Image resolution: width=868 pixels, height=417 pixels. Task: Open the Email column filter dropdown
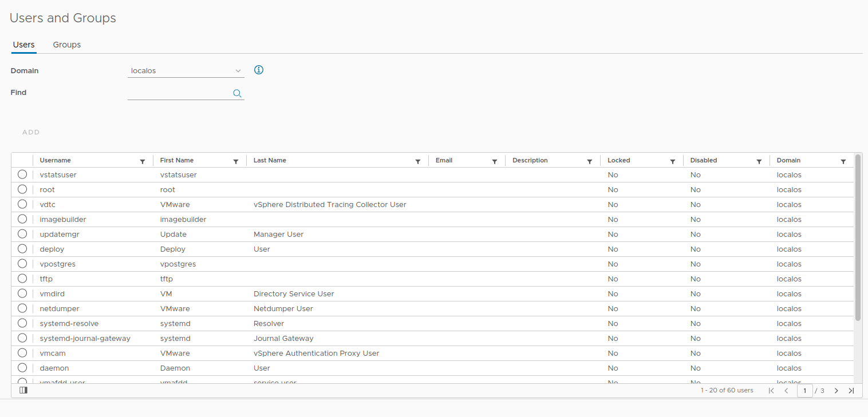[495, 162]
